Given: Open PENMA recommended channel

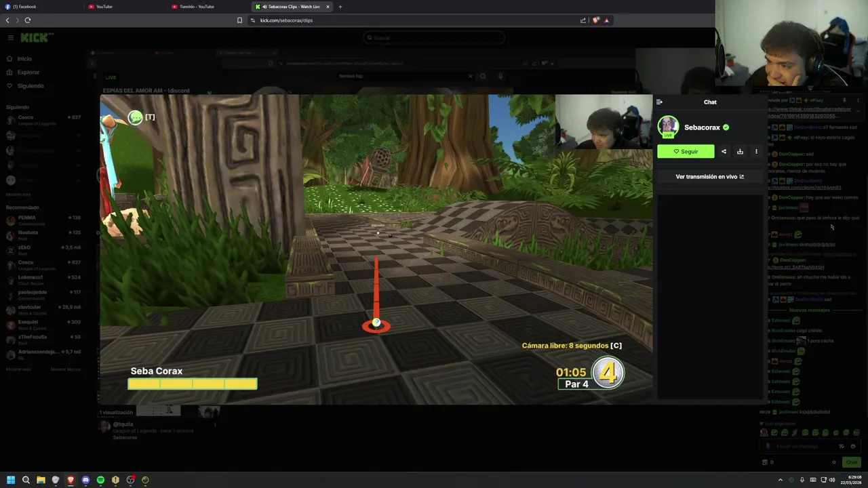Looking at the screenshot, I should point(43,220).
